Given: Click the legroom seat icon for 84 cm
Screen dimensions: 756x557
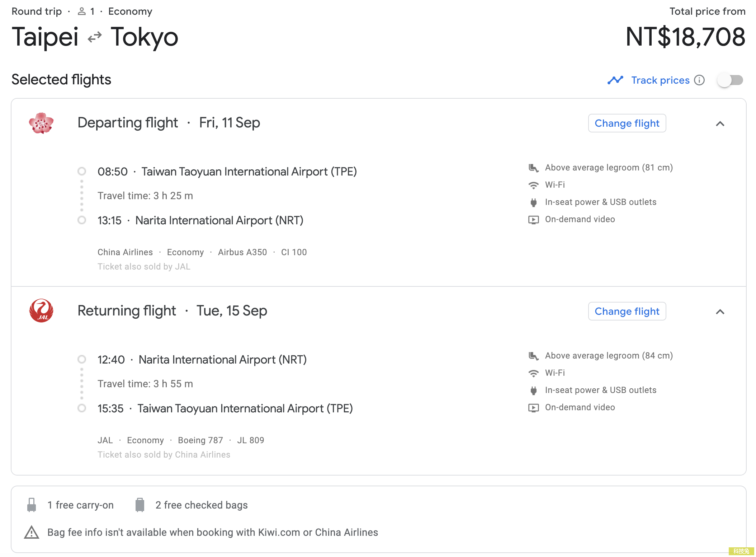Looking at the screenshot, I should pos(534,356).
